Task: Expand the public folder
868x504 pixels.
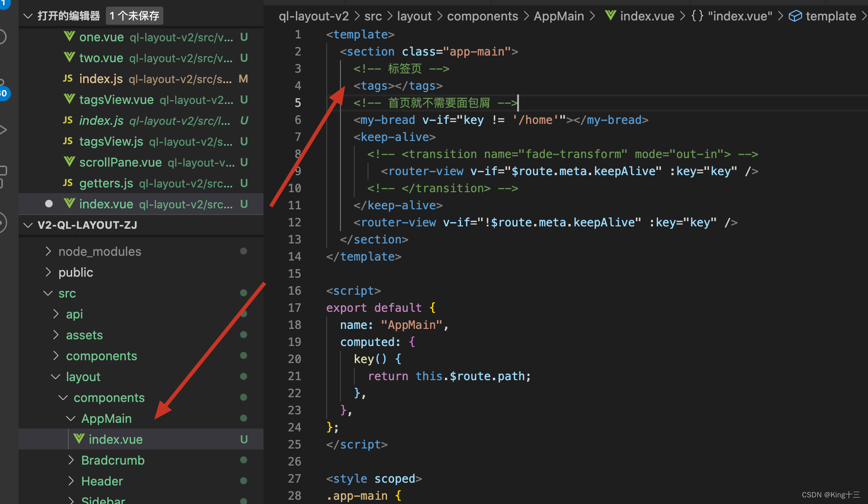Action: click(48, 272)
